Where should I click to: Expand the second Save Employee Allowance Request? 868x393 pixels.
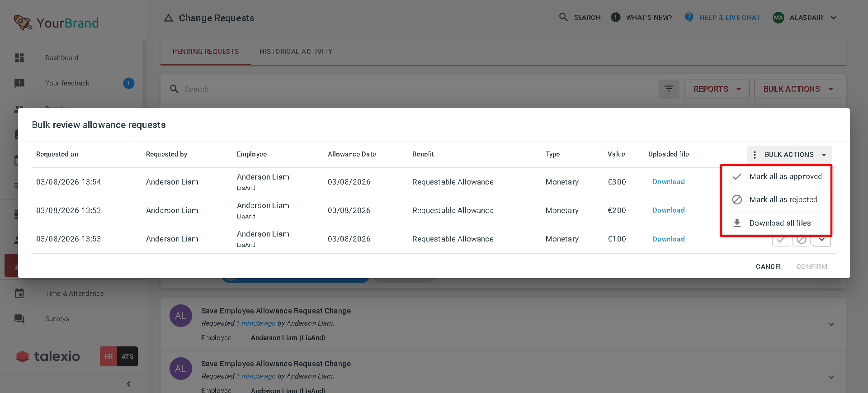[x=831, y=377]
